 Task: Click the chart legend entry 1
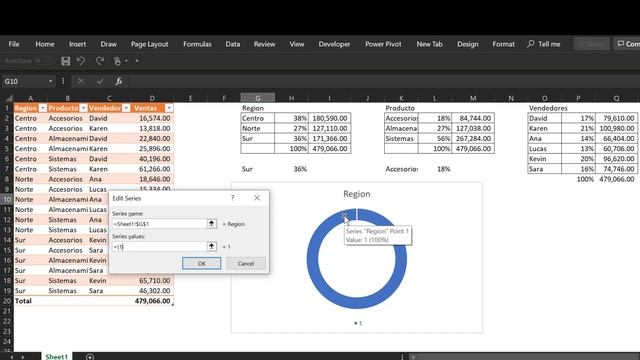358,323
